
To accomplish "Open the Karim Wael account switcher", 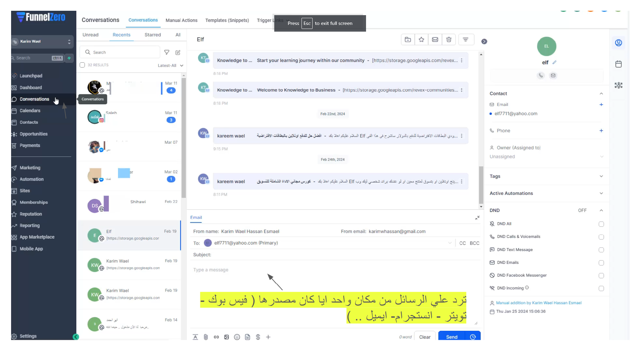I will [42, 41].
